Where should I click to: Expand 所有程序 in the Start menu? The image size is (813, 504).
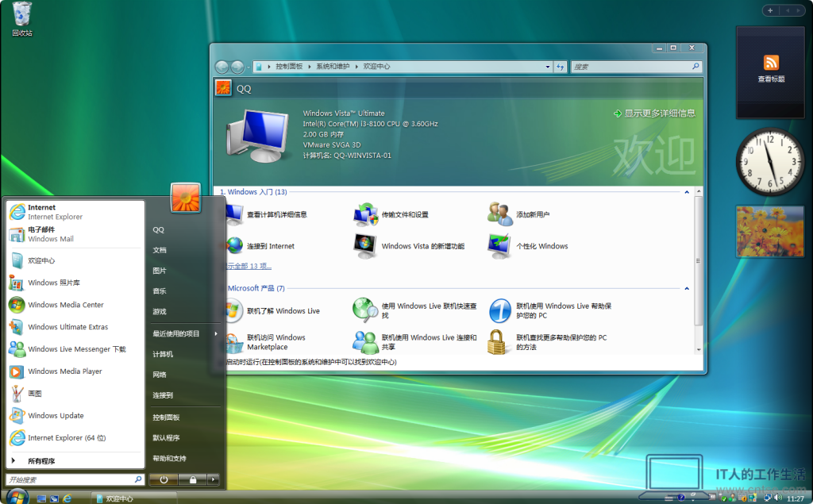coord(75,460)
